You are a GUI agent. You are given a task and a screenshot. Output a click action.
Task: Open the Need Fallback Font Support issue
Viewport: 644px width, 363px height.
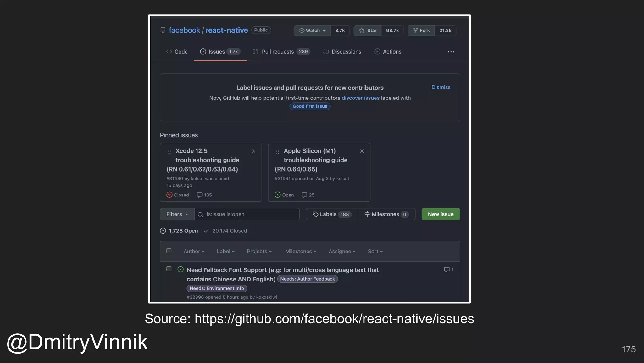coord(282,274)
